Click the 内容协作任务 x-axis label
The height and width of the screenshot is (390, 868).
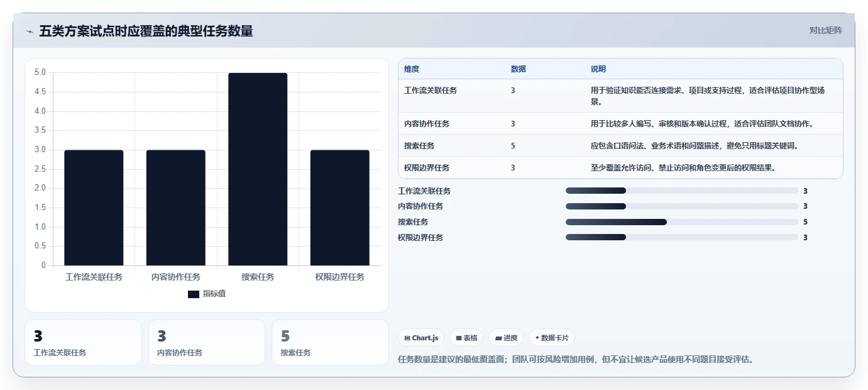point(176,277)
